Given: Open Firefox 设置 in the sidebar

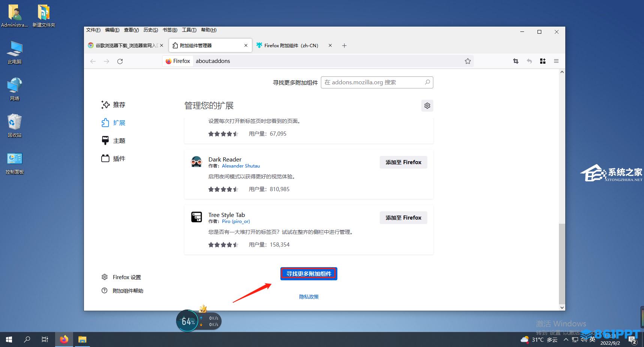Looking at the screenshot, I should click(x=121, y=277).
